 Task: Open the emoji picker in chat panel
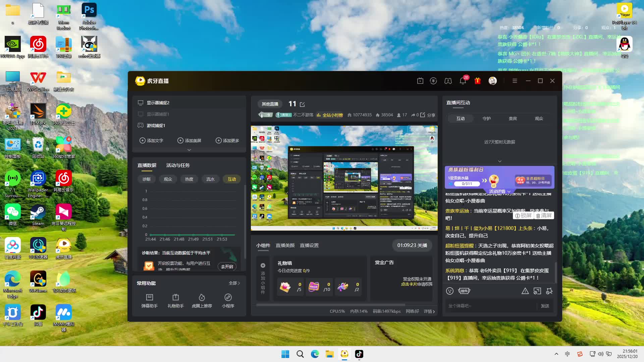450,291
